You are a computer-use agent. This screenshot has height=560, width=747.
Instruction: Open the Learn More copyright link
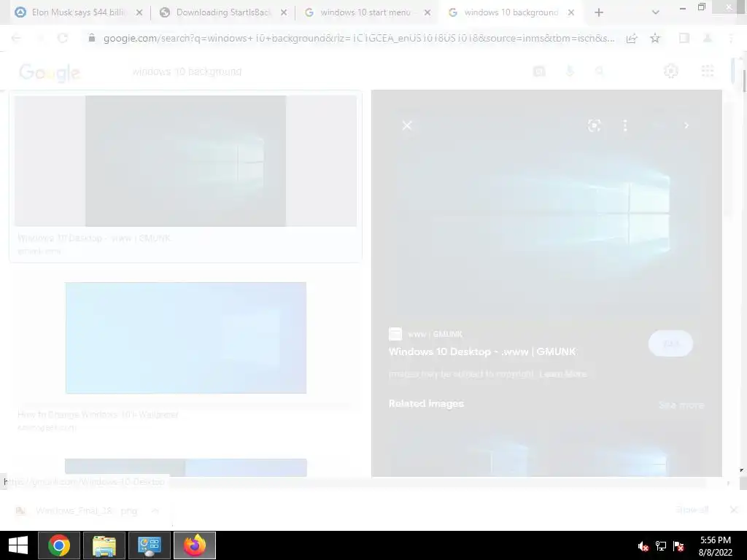pos(563,374)
